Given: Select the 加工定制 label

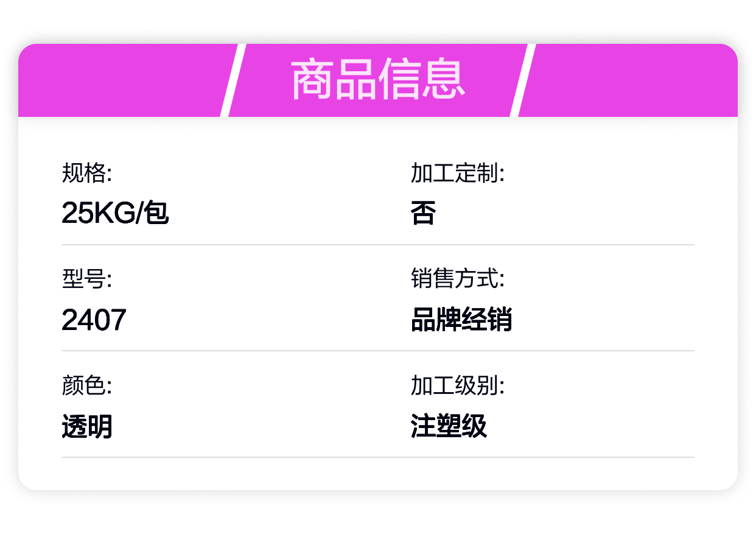Looking at the screenshot, I should tap(458, 174).
